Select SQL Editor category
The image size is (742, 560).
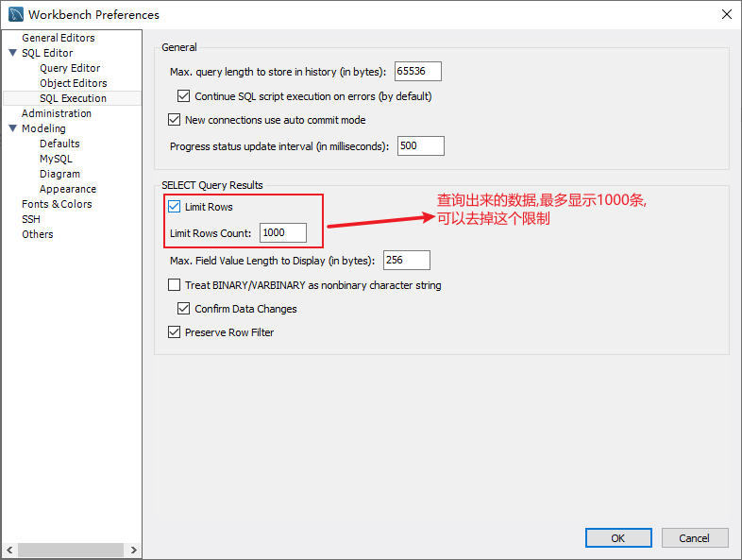coord(47,53)
